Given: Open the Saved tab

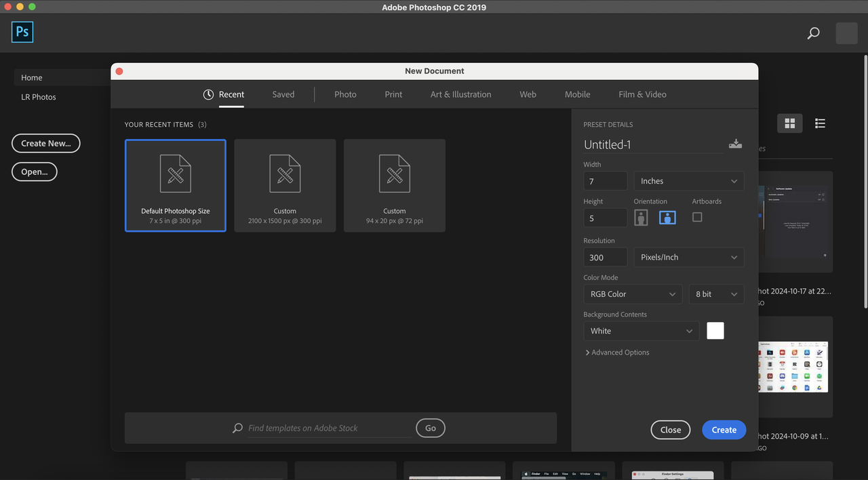Looking at the screenshot, I should coord(283,94).
